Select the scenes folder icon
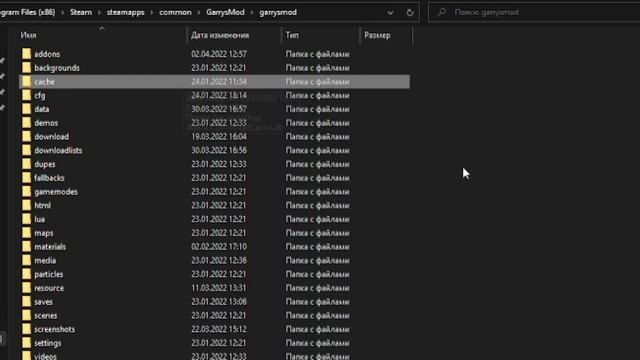Screen dimensions: 640x360 pos(27,316)
